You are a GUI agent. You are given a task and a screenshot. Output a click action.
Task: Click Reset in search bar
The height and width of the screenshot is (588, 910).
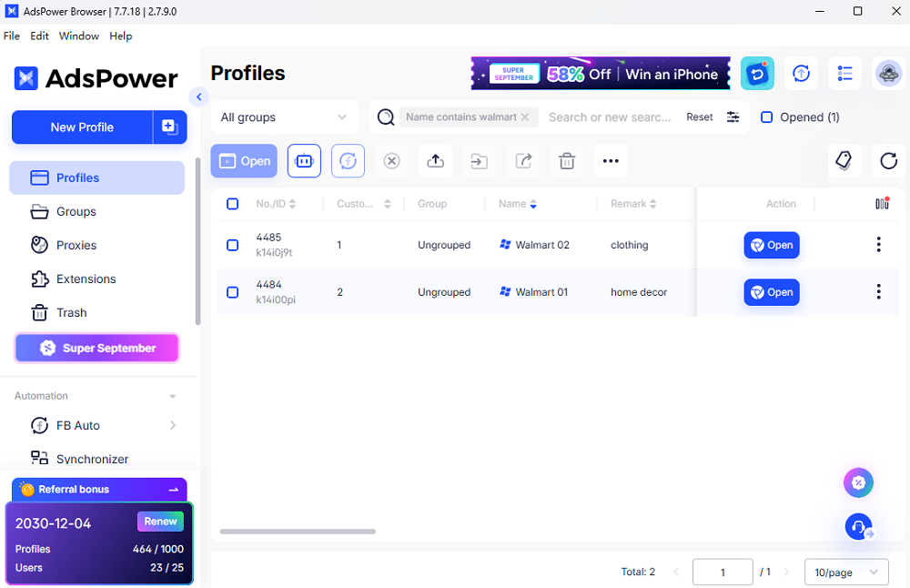(699, 117)
